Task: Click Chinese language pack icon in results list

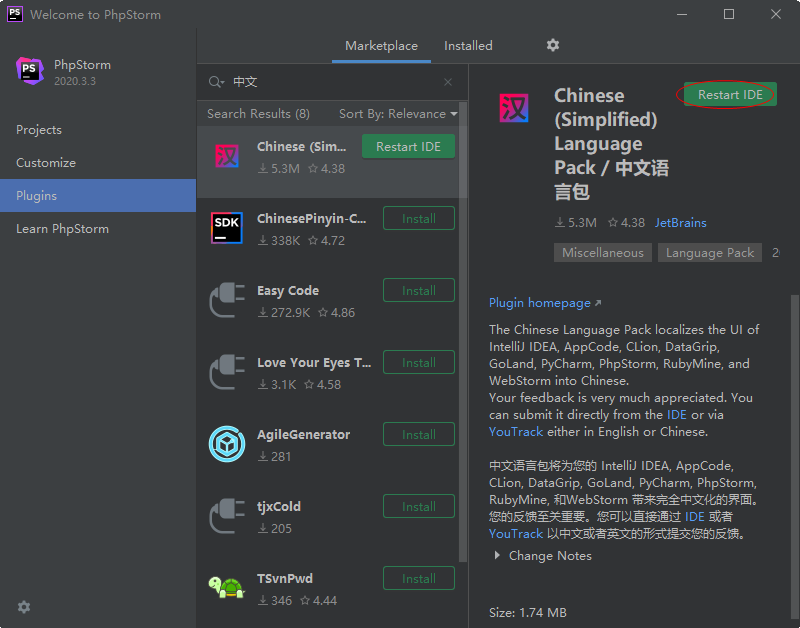Action: click(x=227, y=156)
